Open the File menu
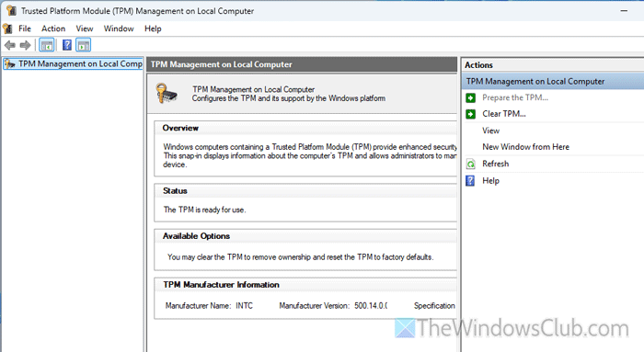Viewport: 644px width, 352px height. click(x=25, y=28)
